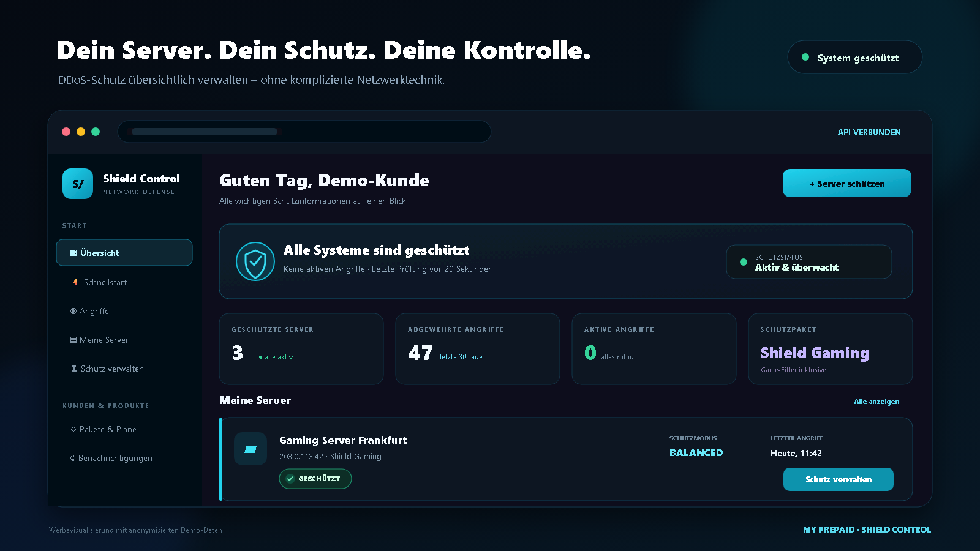Click the green checkmark in GESCHÜTZT badge

tap(290, 479)
